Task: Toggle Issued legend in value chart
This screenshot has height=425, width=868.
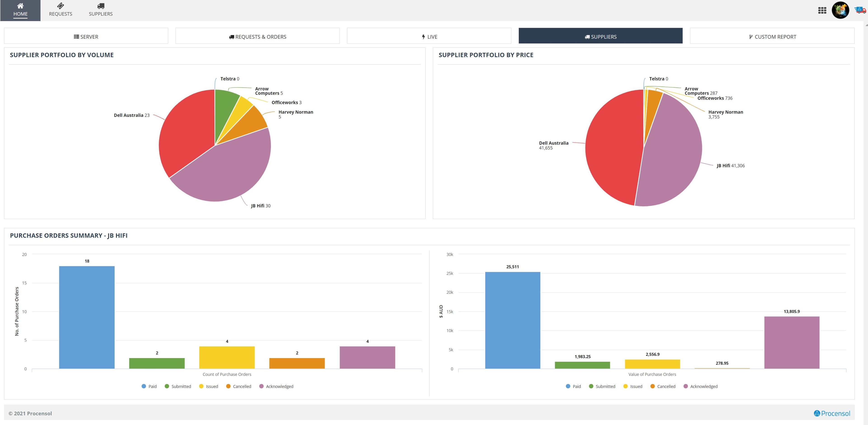Action: click(633, 386)
